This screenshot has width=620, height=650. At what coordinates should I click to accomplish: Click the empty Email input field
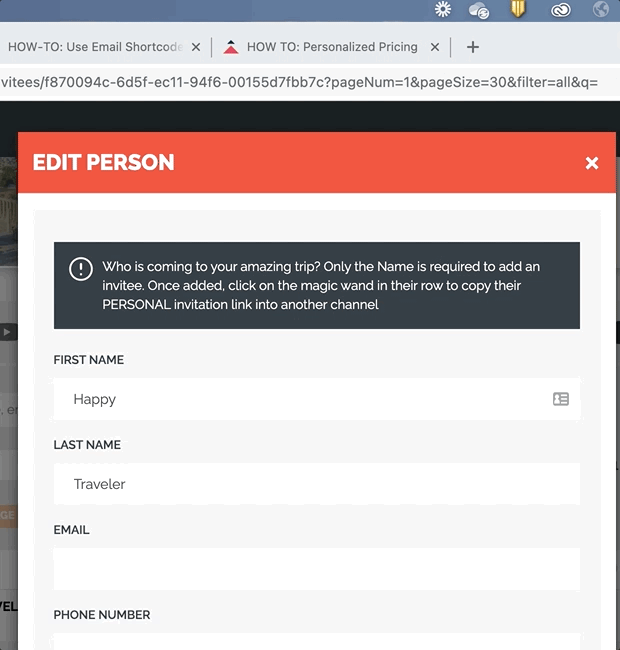click(317, 569)
